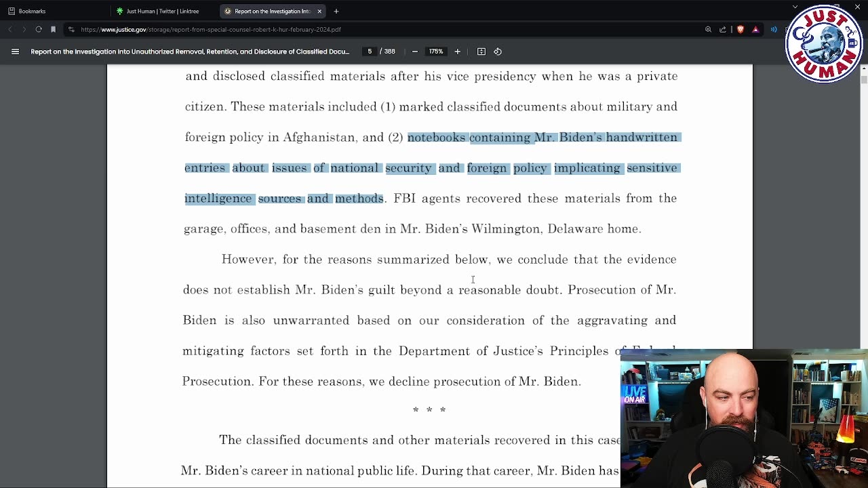Go back in browser history
This screenshot has height=488, width=868.
(x=10, y=29)
